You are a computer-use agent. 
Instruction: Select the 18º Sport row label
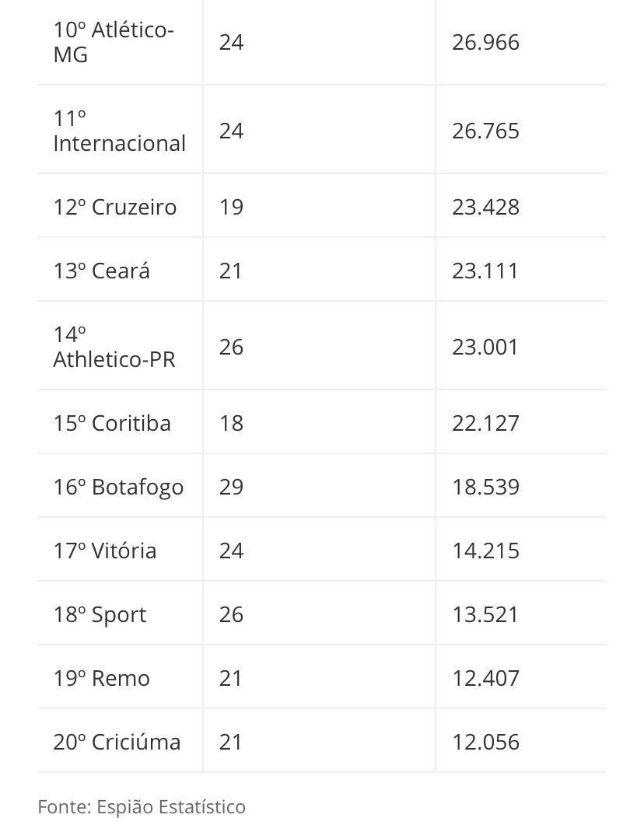coord(100,614)
